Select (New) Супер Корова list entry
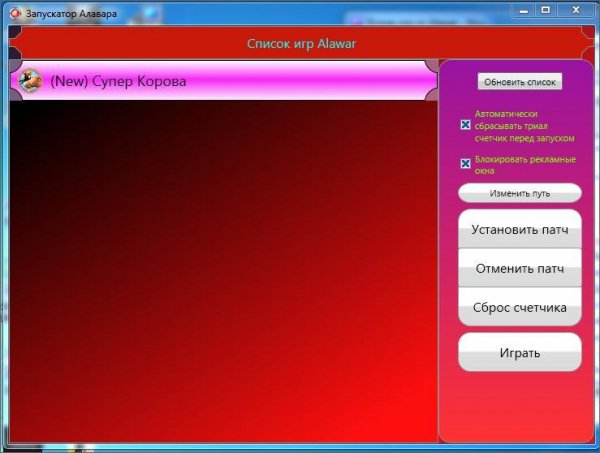Screen dimensions: 600x453 (x=223, y=81)
